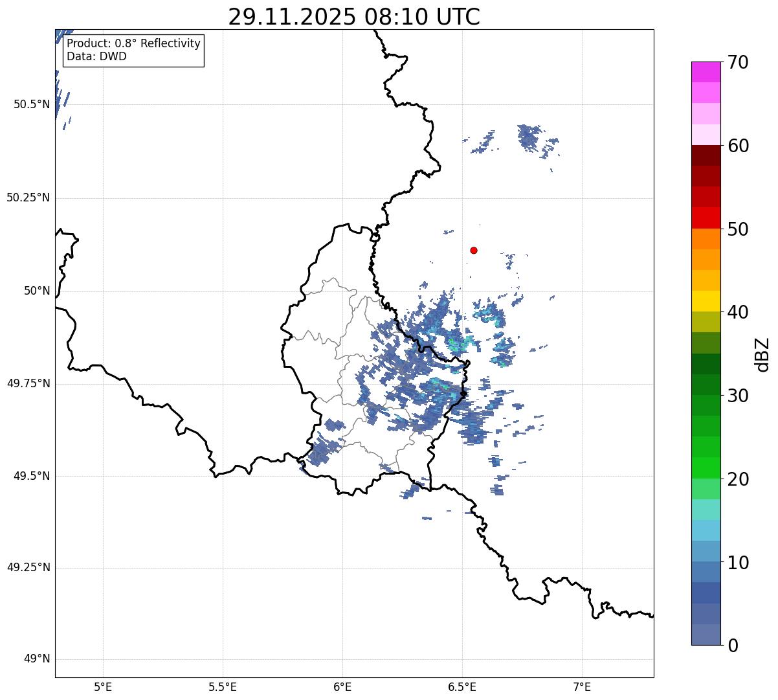778x700 pixels.
Task: Click the dBZ colorbar axis label
Action: point(762,354)
